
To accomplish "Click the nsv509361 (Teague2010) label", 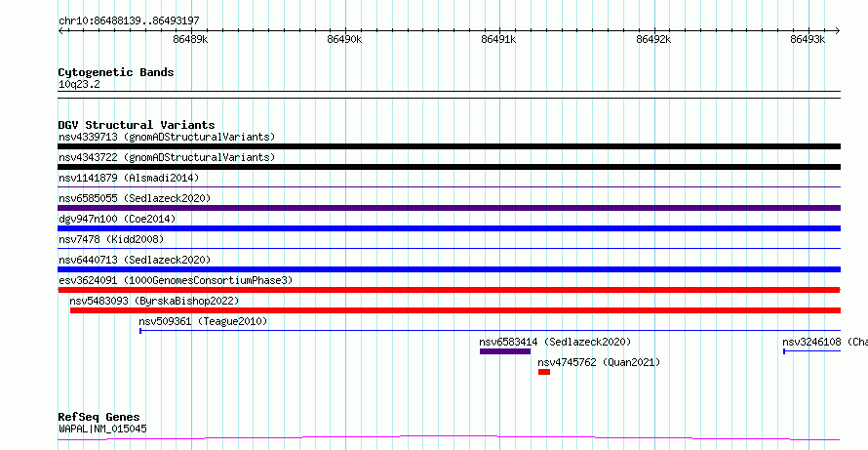I will [x=203, y=321].
